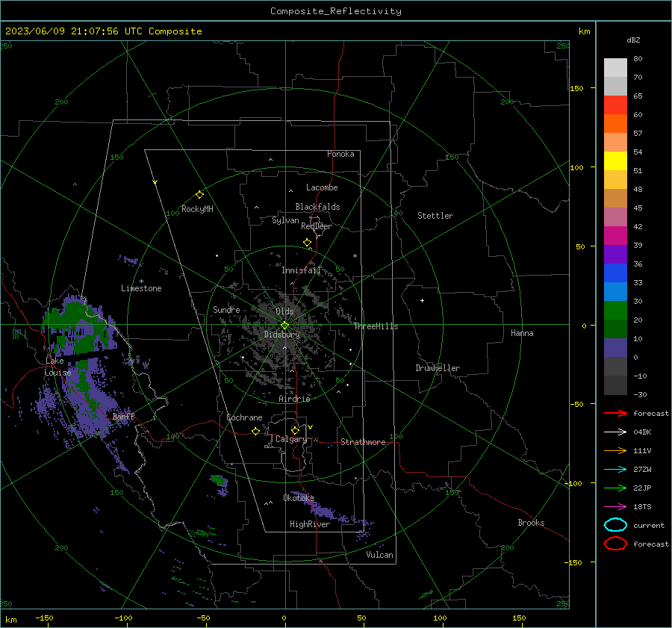The height and width of the screenshot is (628, 672).
Task: Click the Cochrane label
Action: coord(244,417)
